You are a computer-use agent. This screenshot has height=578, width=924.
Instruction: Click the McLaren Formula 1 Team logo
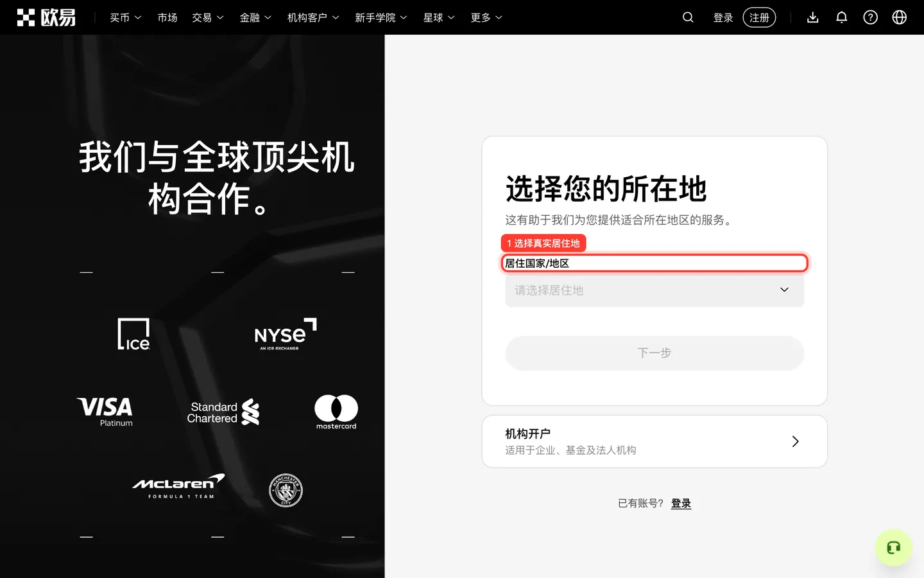[x=179, y=486]
